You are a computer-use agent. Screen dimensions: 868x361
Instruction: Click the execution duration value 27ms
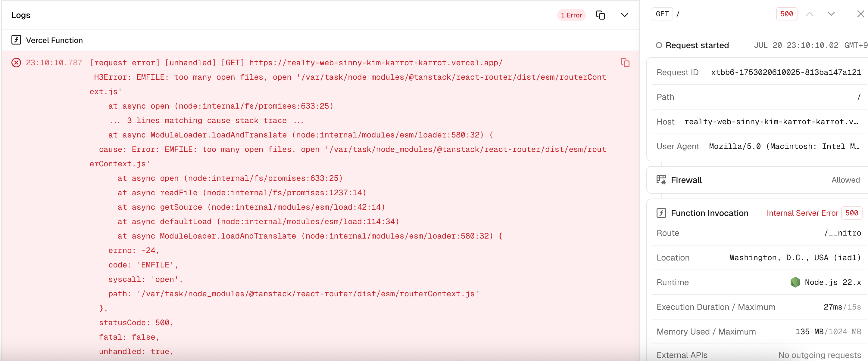pos(833,307)
